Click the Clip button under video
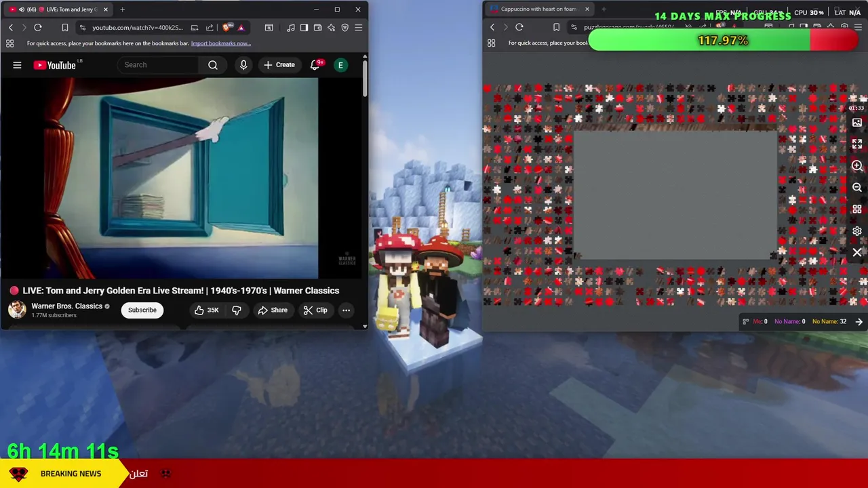Image resolution: width=868 pixels, height=488 pixels. click(x=315, y=310)
